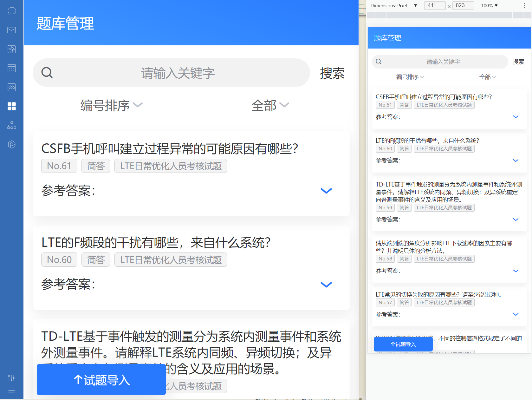532x400 pixels.
Task: Open the mail envelope icon in sidebar
Action: 12,30
